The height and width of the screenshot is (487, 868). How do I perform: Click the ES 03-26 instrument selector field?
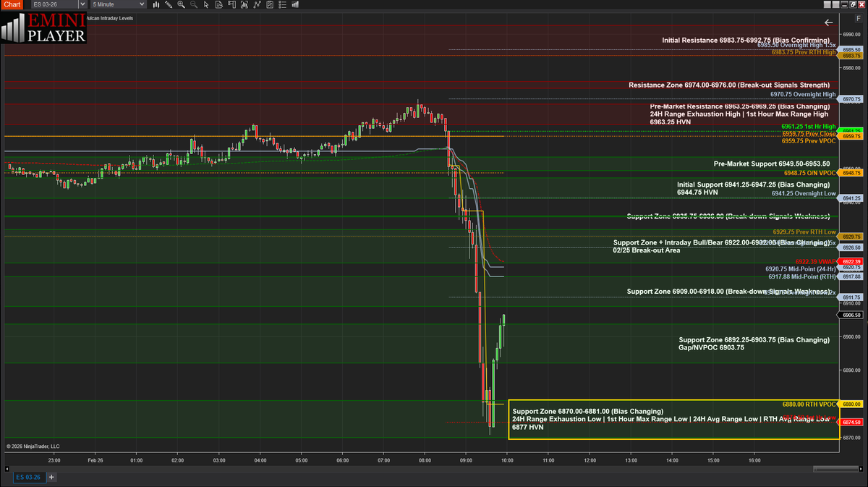pos(55,4)
